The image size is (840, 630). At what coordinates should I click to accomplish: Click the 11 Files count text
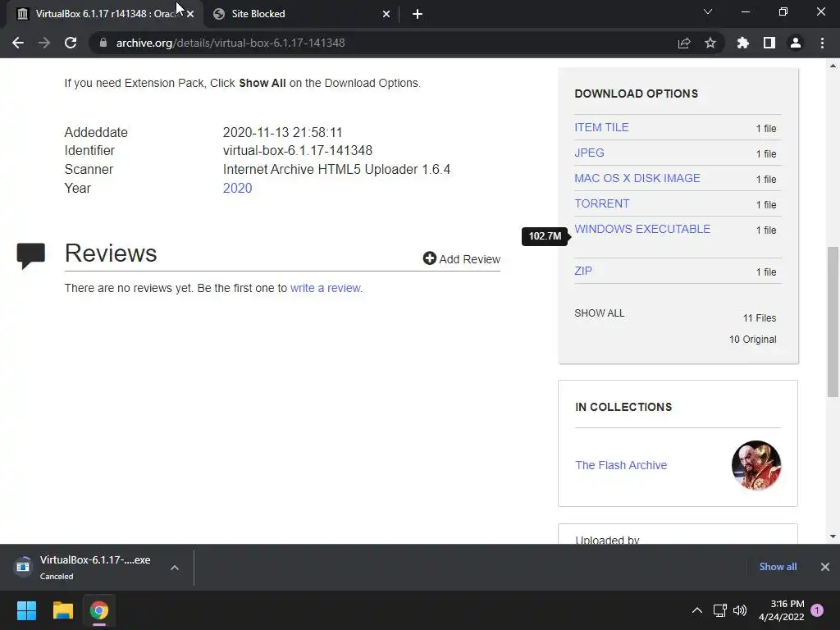(x=760, y=318)
